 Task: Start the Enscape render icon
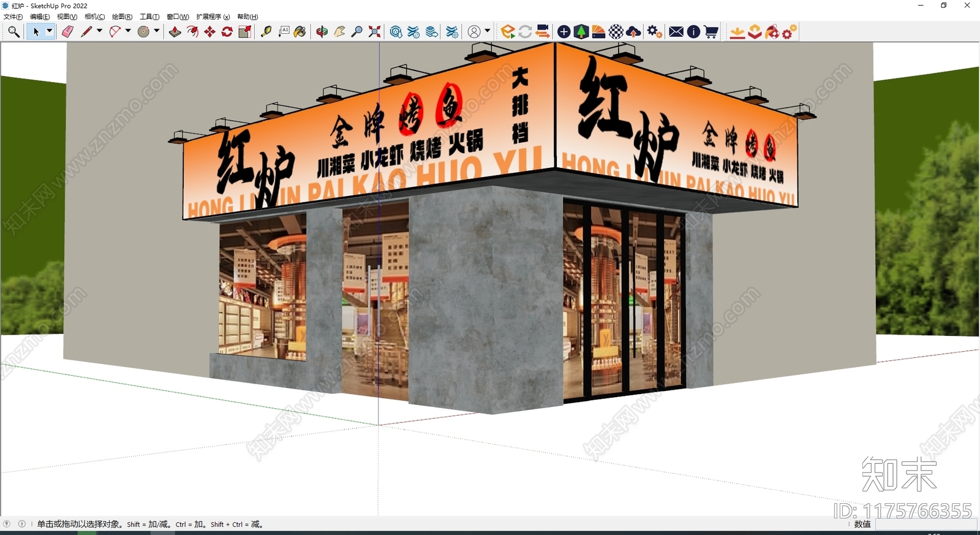(x=507, y=32)
